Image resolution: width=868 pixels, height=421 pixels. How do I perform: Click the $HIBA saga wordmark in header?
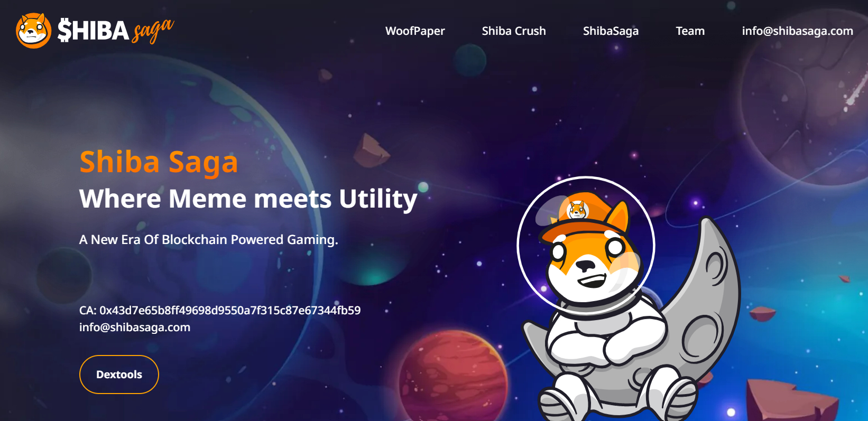[116, 31]
